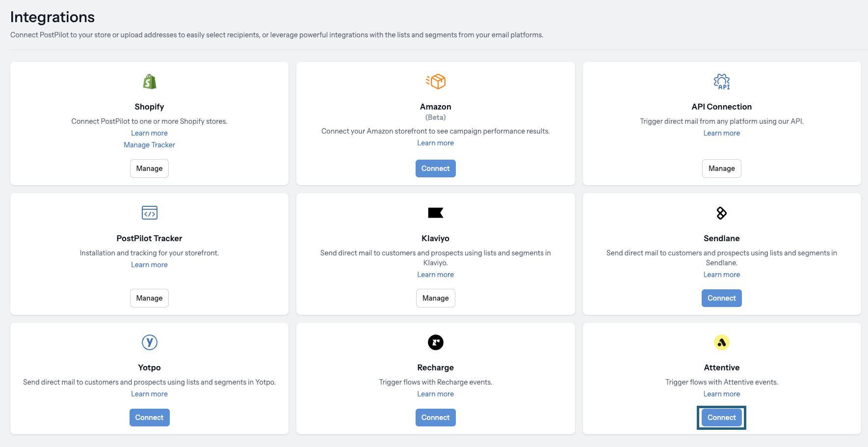Click the Integrations page subtitle about connecting PostPilot
This screenshot has width=868, height=447.
(277, 35)
